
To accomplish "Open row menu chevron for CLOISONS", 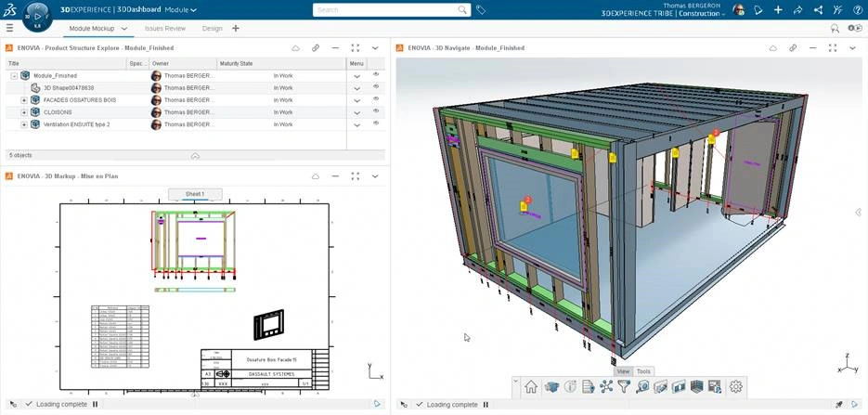I will click(x=357, y=113).
